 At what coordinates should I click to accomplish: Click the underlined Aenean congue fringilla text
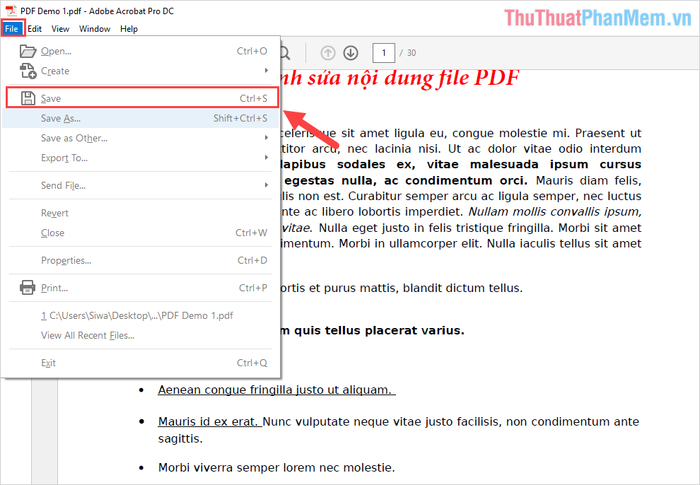(275, 390)
